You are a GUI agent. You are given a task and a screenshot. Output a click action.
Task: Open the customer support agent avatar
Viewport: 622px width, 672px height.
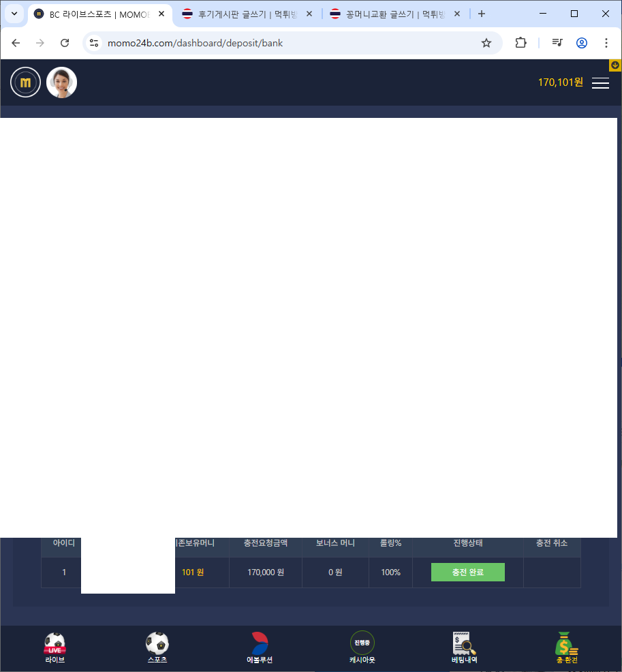pyautogui.click(x=61, y=82)
